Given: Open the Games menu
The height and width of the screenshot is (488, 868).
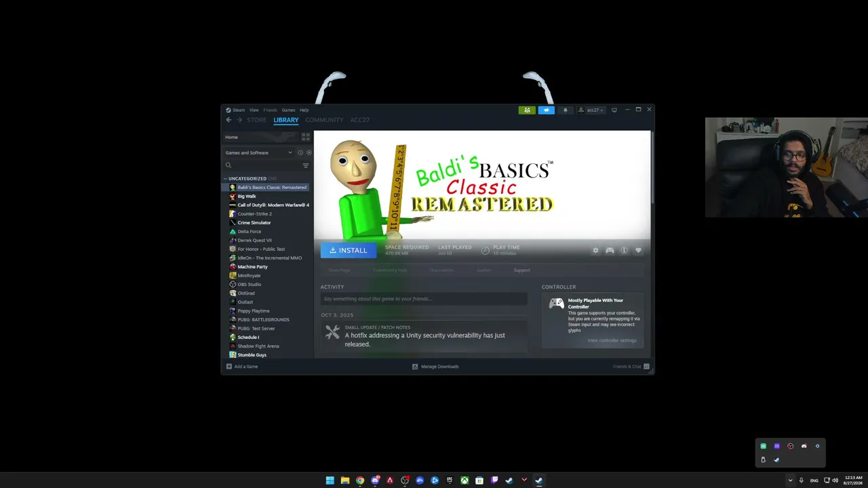Looking at the screenshot, I should (288, 110).
